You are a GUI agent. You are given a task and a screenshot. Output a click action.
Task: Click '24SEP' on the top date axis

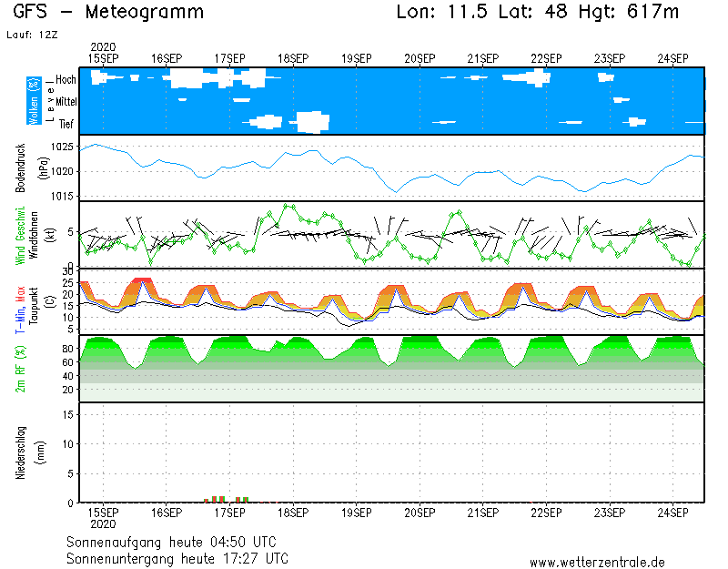(672, 58)
